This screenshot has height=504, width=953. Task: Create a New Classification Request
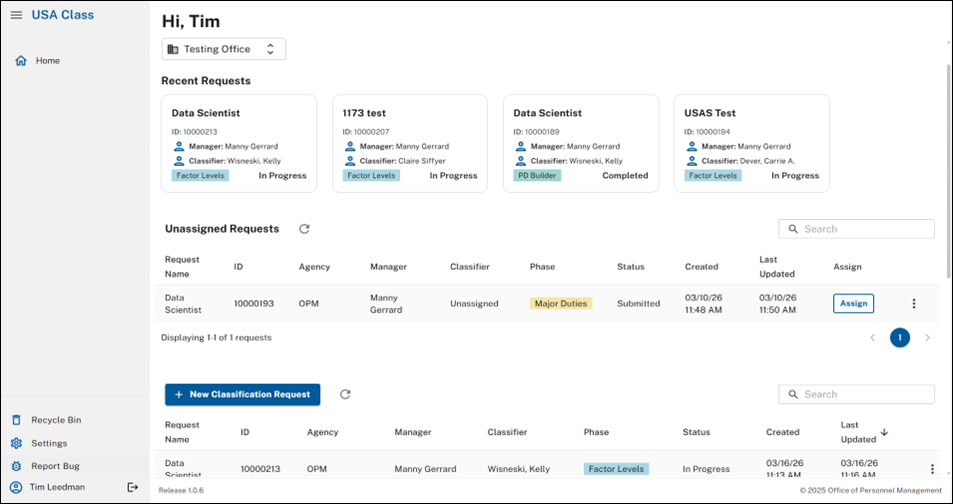[243, 395]
